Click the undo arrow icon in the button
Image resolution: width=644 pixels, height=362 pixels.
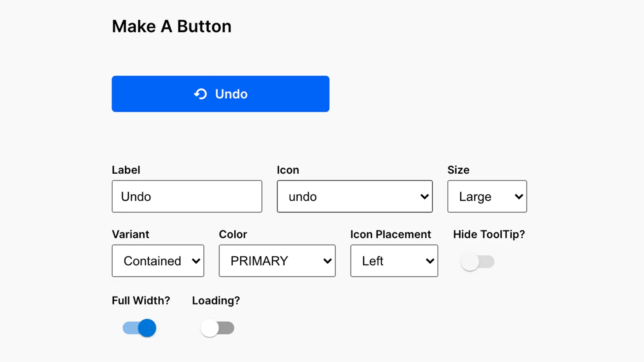(200, 94)
